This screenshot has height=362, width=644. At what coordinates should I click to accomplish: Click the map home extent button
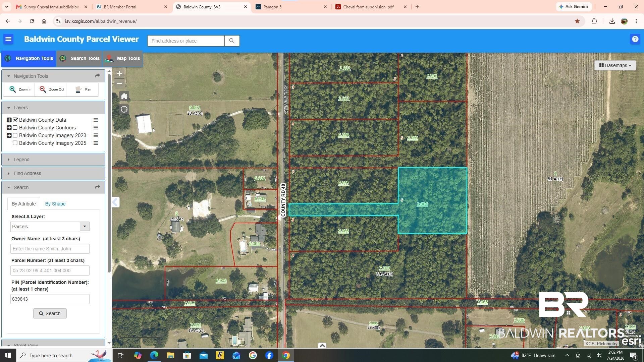[124, 96]
